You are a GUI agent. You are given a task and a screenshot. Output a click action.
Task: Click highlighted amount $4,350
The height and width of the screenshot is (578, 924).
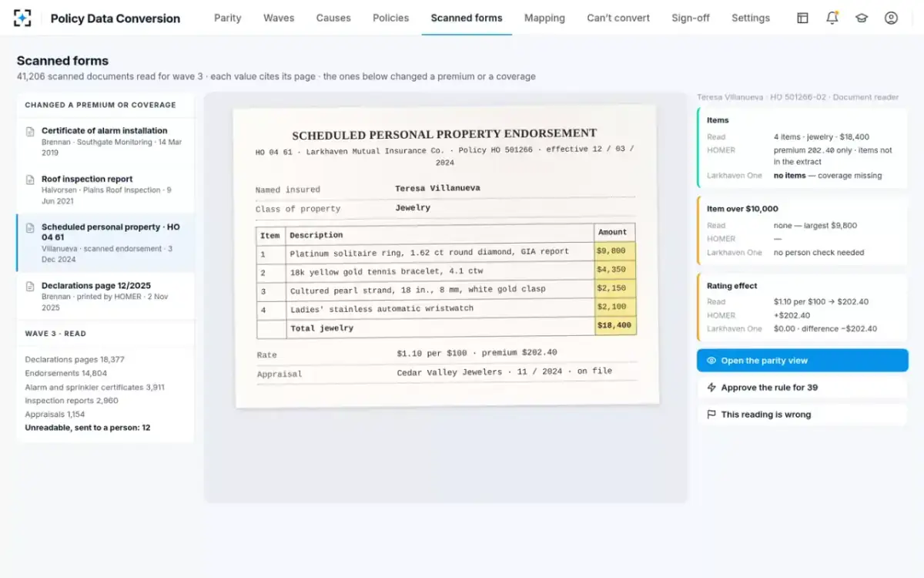615,270
